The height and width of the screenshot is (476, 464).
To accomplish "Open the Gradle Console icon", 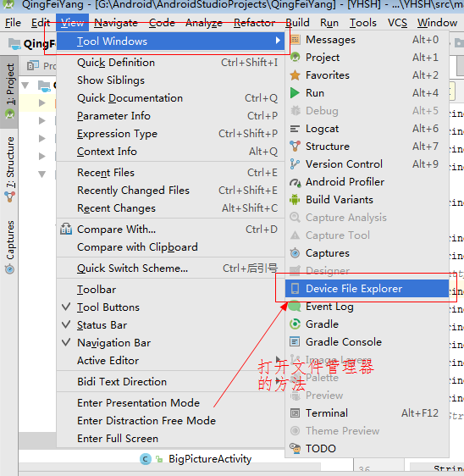I will click(295, 342).
